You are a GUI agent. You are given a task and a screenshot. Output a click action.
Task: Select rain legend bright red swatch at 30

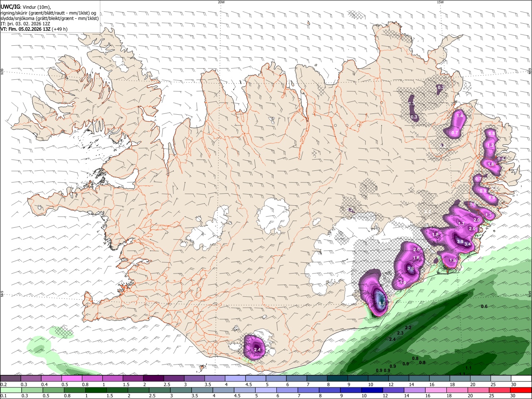click(x=522, y=390)
